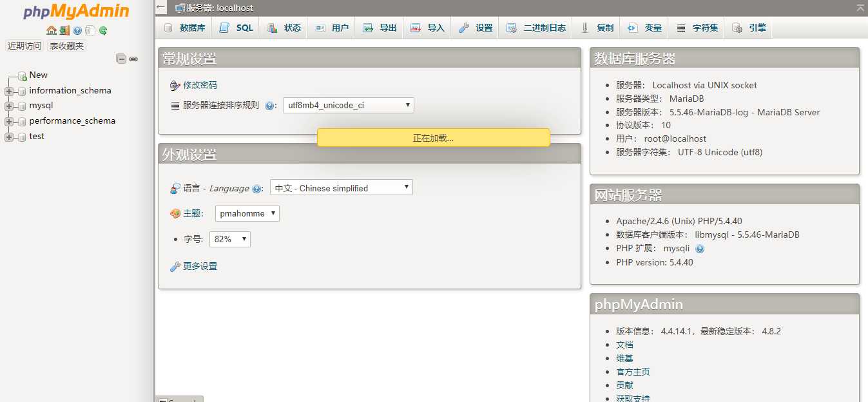Switch to the 设置 tab
Image resolution: width=868 pixels, height=402 pixels.
tap(476, 28)
